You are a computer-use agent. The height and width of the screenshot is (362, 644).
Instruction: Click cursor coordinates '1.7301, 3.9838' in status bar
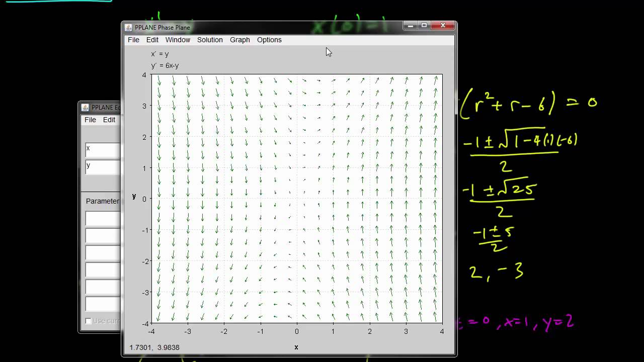154,347
